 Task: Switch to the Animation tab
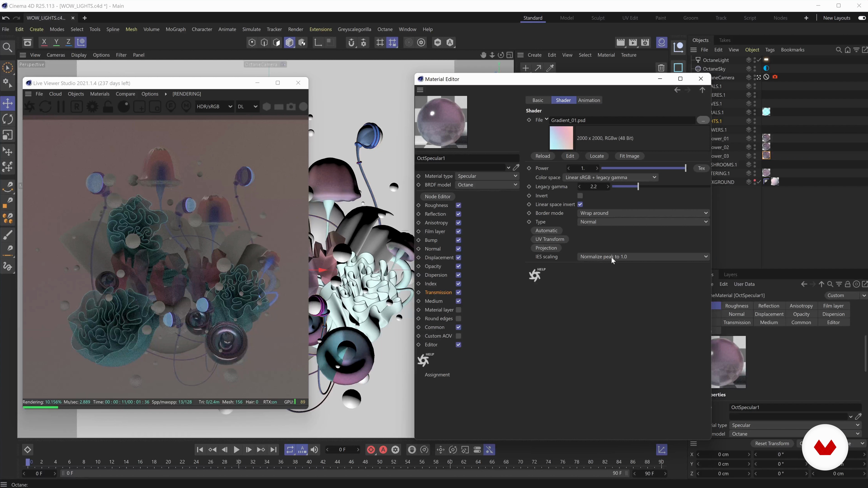click(589, 100)
